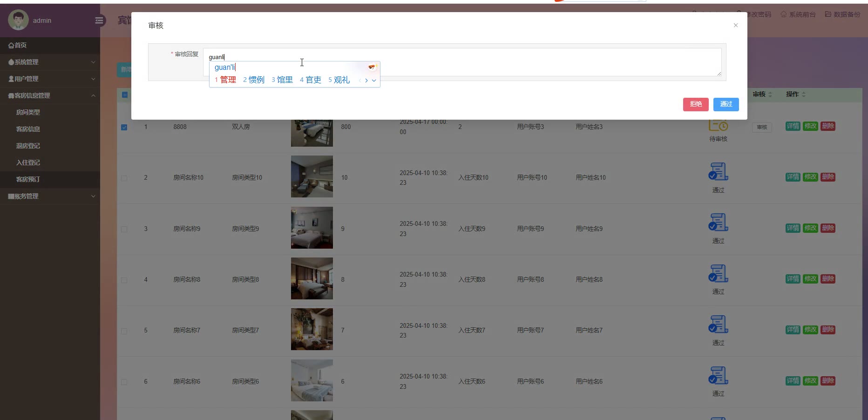Go to next IME candidate page arrow
868x420 pixels.
(366, 81)
